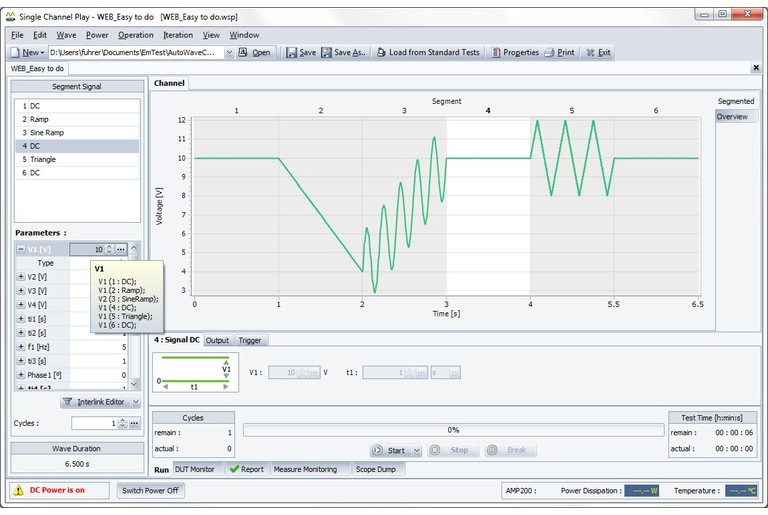Click the Exit toolbar icon

click(591, 52)
